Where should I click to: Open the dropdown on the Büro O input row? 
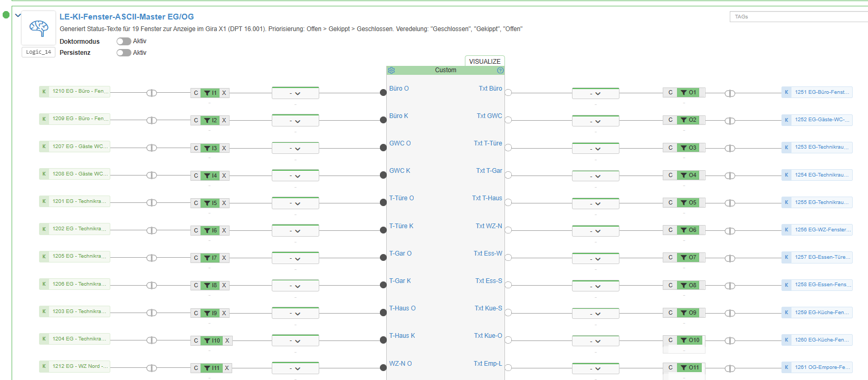coord(295,93)
